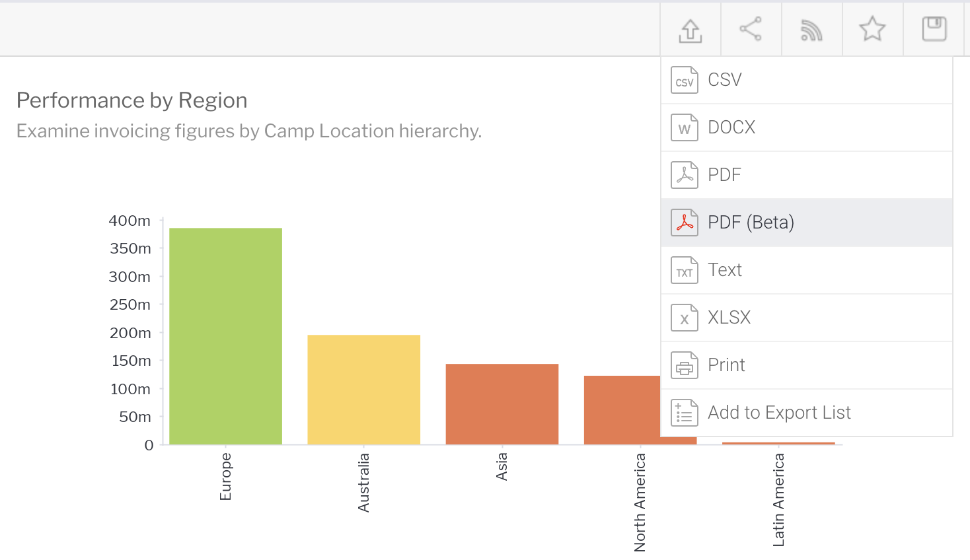Viewport: 970px width, 560px height.
Task: Open the share icon in toolbar
Action: 751,29
